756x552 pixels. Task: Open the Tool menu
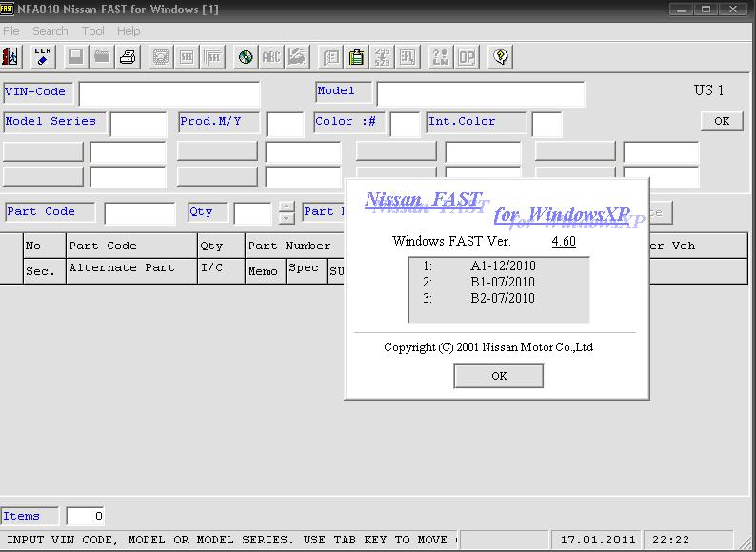(x=92, y=30)
